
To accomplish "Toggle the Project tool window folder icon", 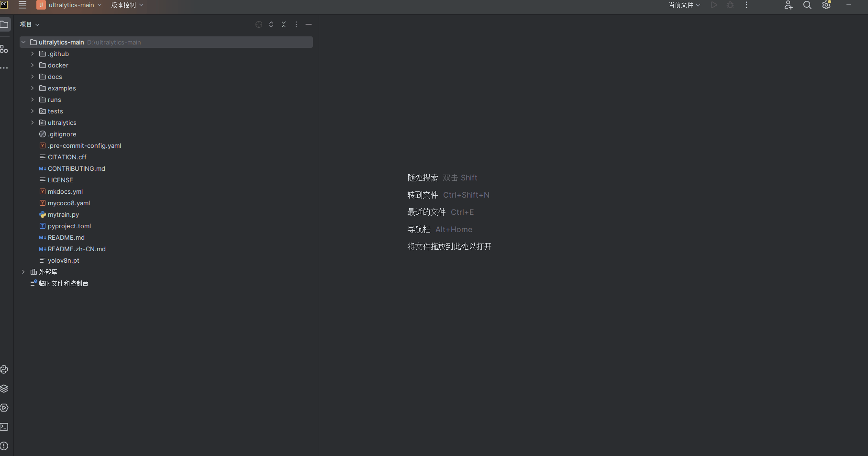I will 4,24.
